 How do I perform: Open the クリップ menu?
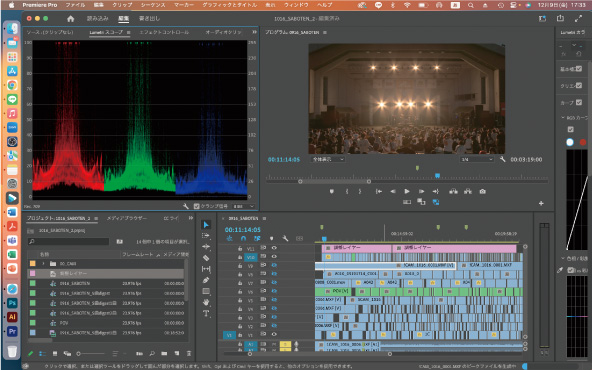click(122, 5)
